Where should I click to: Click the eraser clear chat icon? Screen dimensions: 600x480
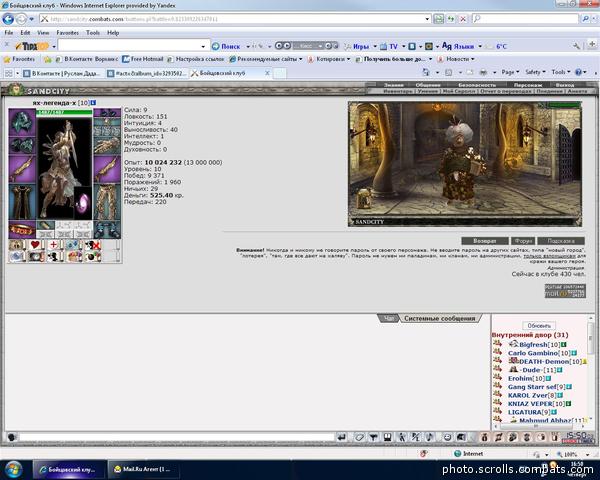tap(359, 437)
